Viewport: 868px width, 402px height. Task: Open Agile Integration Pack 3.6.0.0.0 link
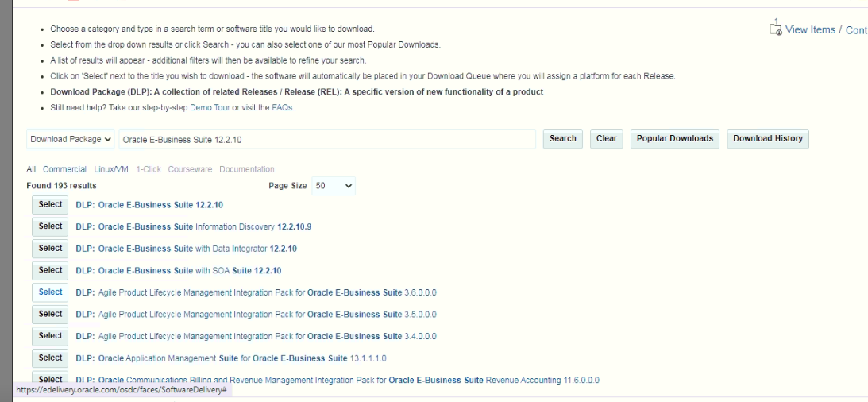pos(256,292)
